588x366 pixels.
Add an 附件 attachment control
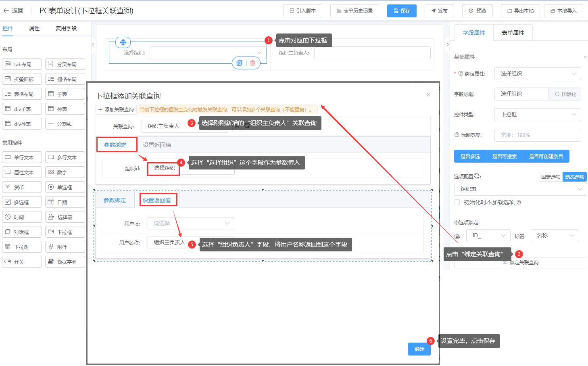point(65,247)
